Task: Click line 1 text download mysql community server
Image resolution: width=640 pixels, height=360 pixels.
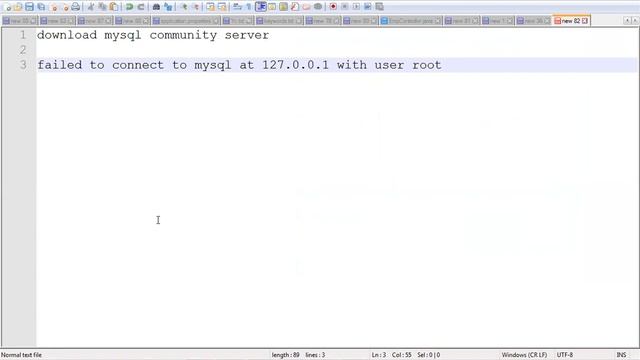Action: coord(153,35)
